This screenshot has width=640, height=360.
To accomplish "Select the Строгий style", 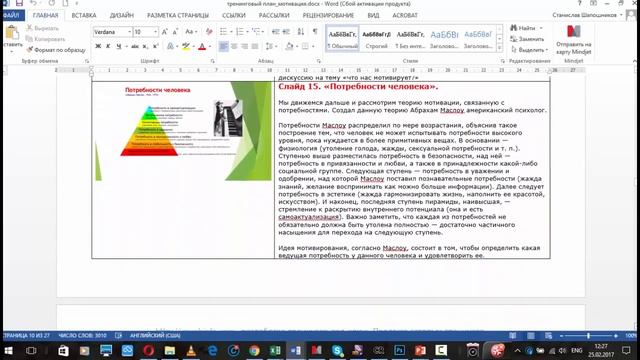I will coord(376,39).
